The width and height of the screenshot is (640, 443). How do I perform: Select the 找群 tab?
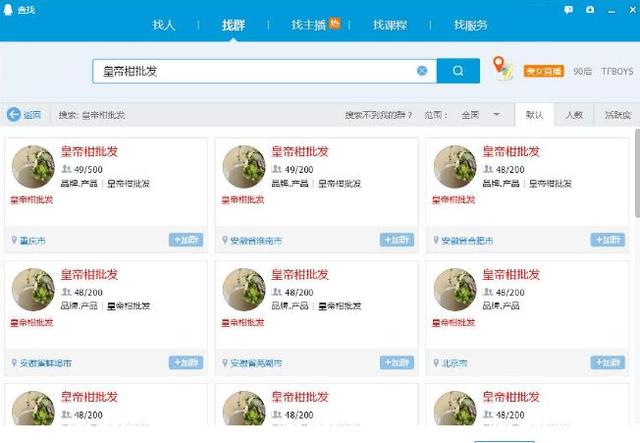pos(233,25)
